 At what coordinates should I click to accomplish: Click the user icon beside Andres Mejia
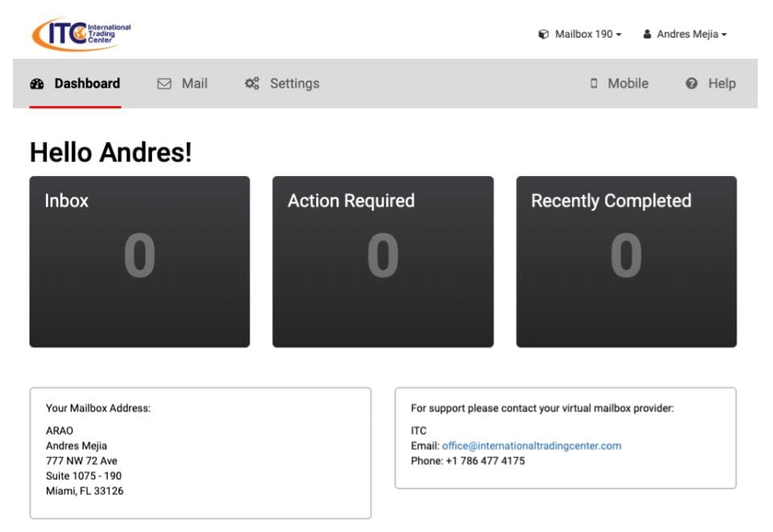tap(647, 34)
